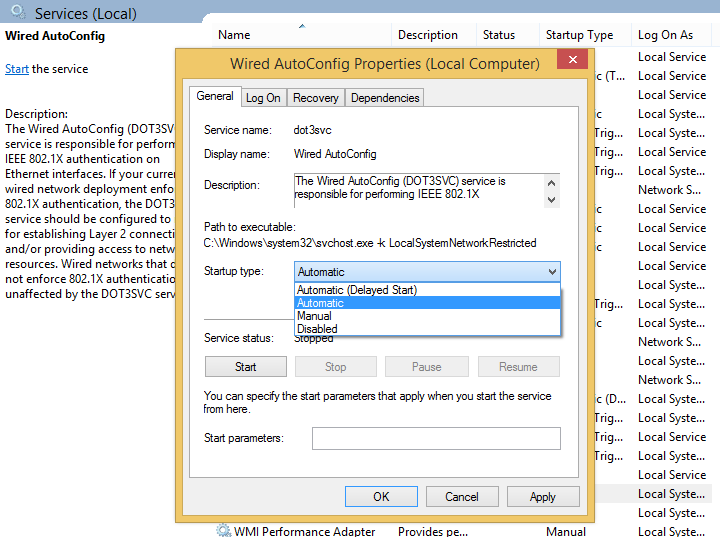
Task: Click inside the service Description text box
Action: [x=419, y=190]
